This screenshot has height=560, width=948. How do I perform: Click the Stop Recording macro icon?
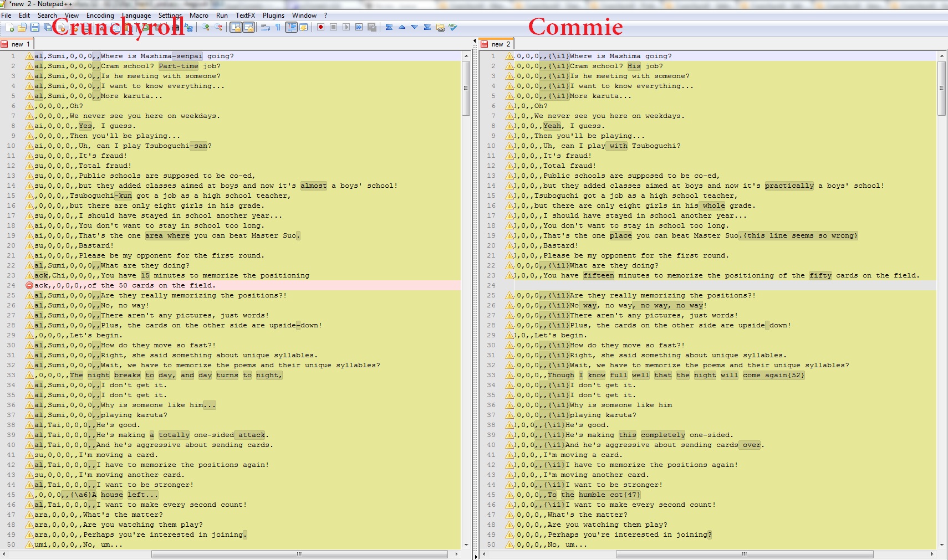click(x=333, y=27)
